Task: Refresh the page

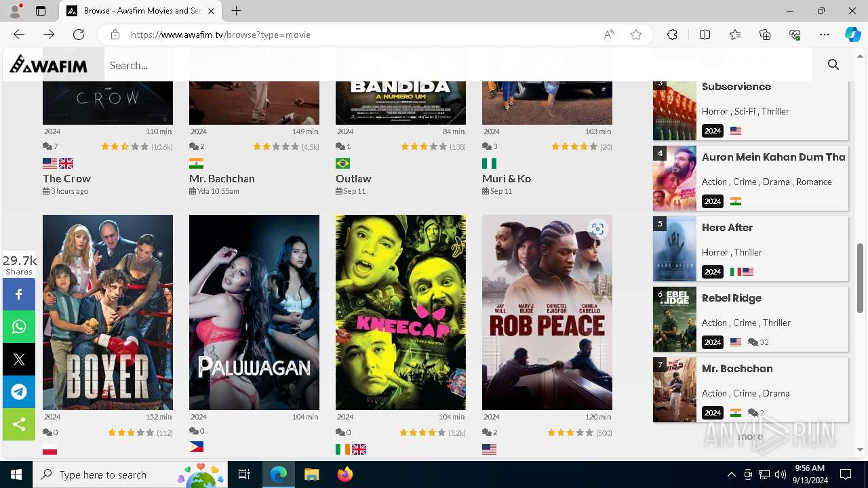Action: pos(79,35)
